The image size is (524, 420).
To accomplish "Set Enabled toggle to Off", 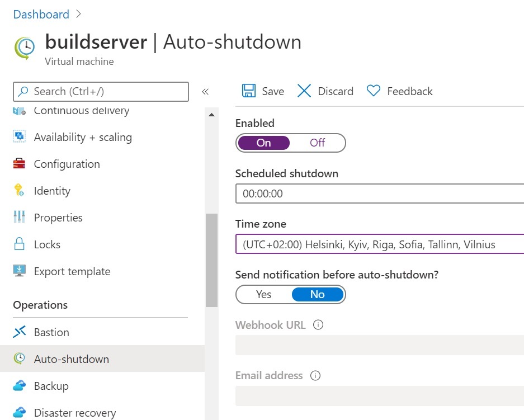I will click(317, 143).
